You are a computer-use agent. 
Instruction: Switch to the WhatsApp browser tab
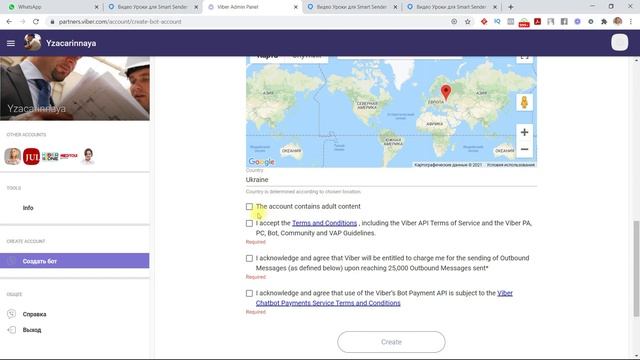coord(53,7)
